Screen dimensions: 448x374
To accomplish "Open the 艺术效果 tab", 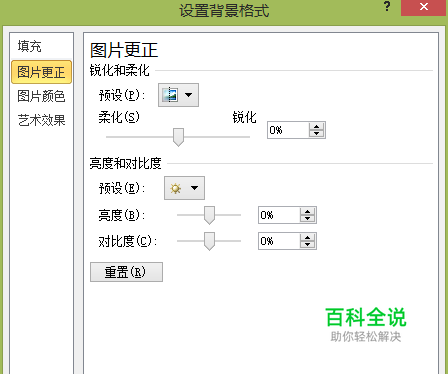I will pos(41,120).
